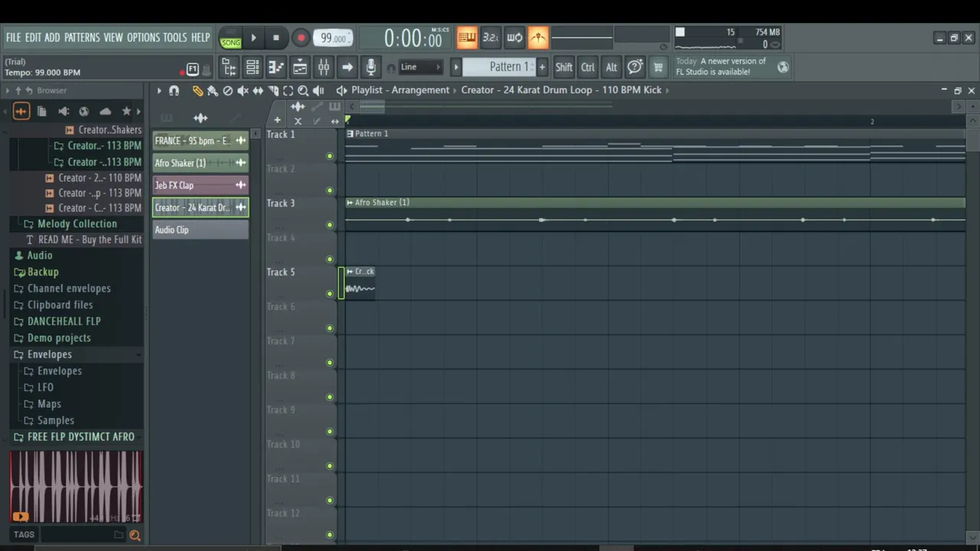This screenshot has height=551, width=980.
Task: Click the Record button
Action: [x=300, y=37]
